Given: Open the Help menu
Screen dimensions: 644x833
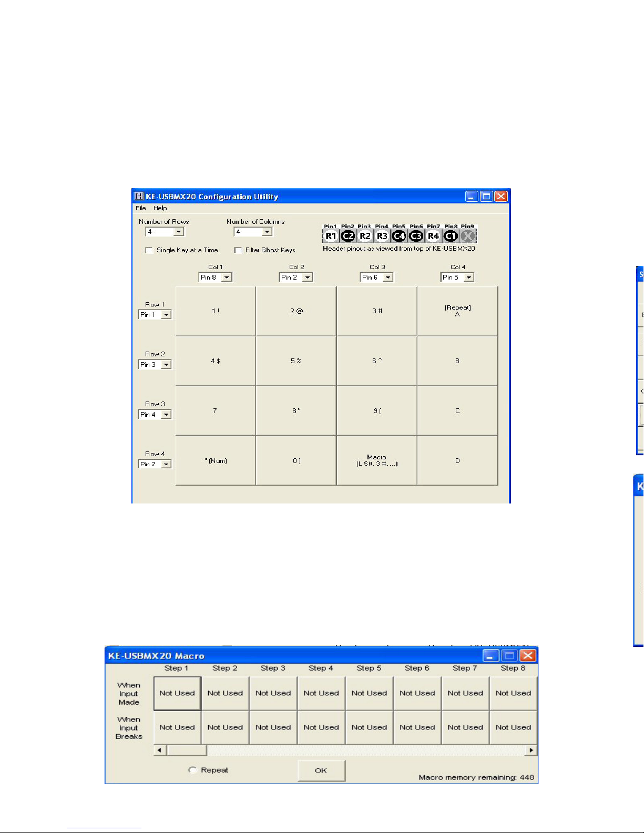Looking at the screenshot, I should point(160,208).
